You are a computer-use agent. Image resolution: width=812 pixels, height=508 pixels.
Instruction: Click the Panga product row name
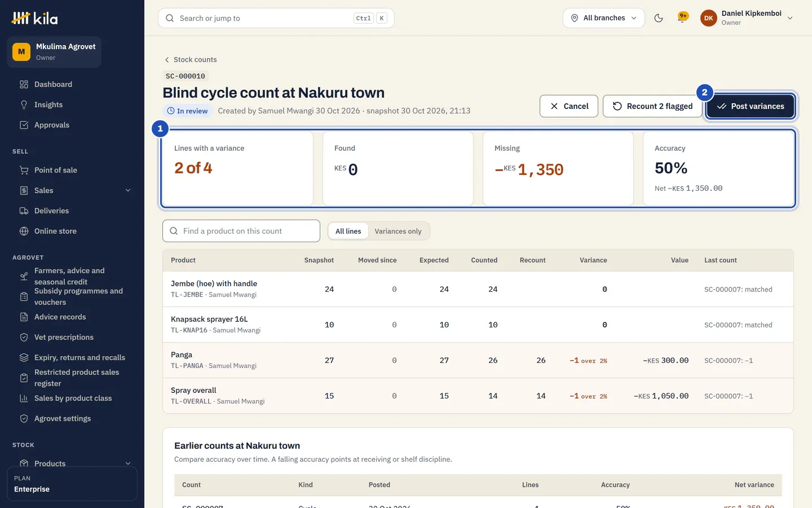[182, 354]
